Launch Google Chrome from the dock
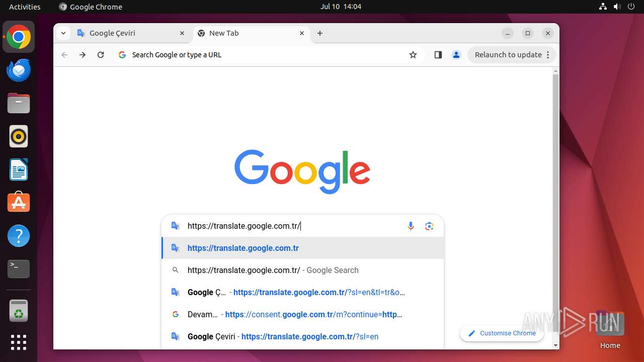The image size is (644, 362). (19, 37)
